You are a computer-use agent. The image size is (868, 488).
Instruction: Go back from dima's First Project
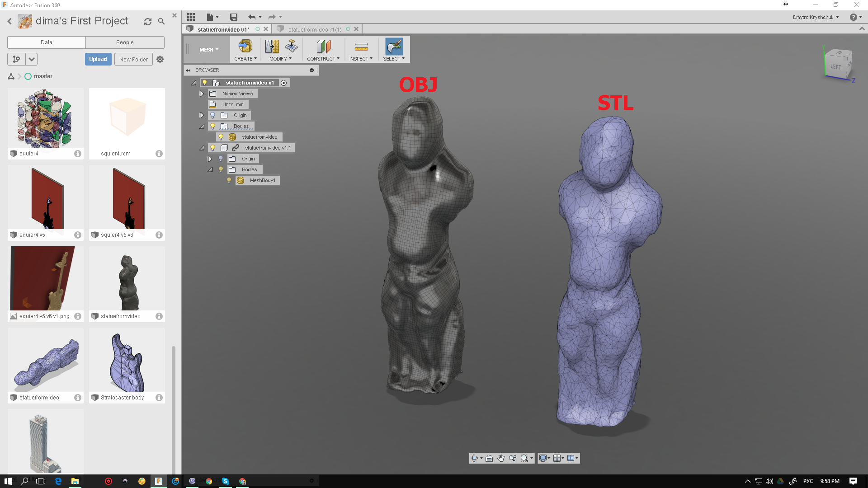pyautogui.click(x=9, y=21)
